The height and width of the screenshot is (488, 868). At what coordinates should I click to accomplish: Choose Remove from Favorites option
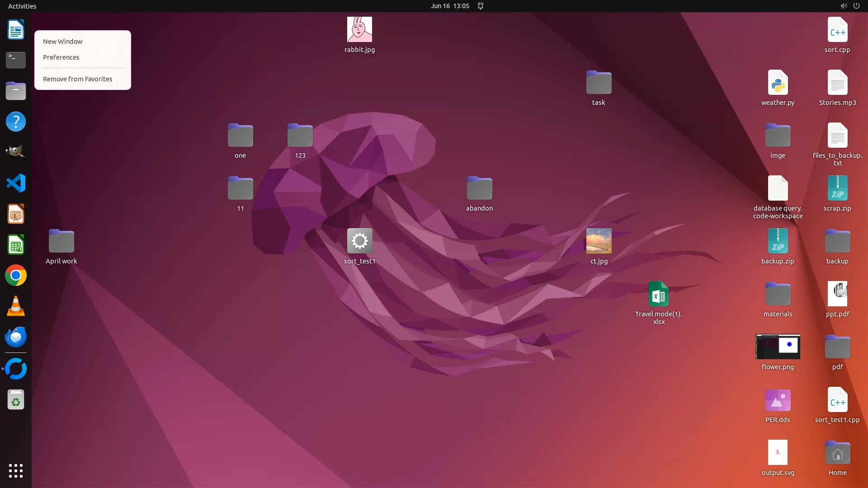[77, 79]
